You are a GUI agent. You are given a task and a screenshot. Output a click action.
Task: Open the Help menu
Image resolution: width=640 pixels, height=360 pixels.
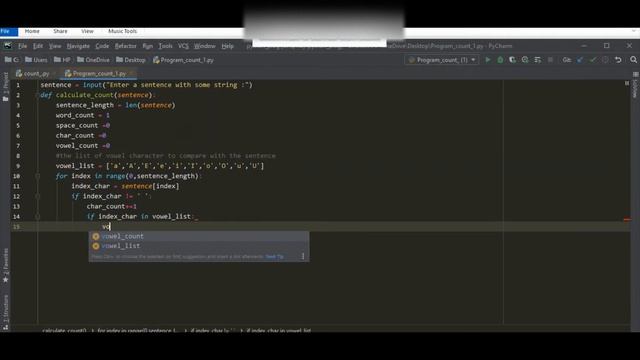click(x=227, y=46)
